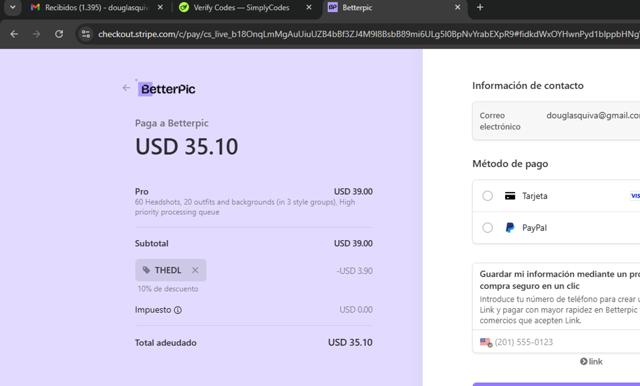Click the PayPal label
Viewport: 640px width, 386px height.
pos(534,228)
